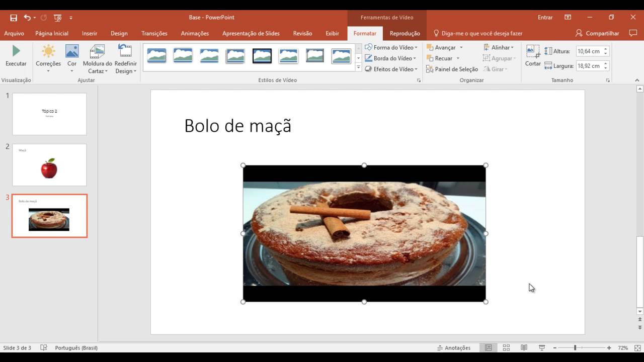Undo the last action
The image size is (644, 362).
pos(27,18)
